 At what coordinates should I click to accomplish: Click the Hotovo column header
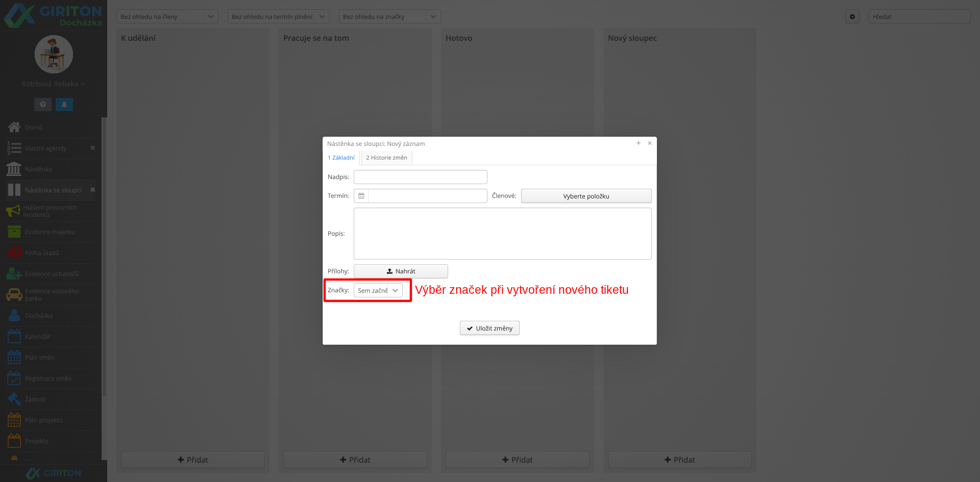(x=459, y=38)
